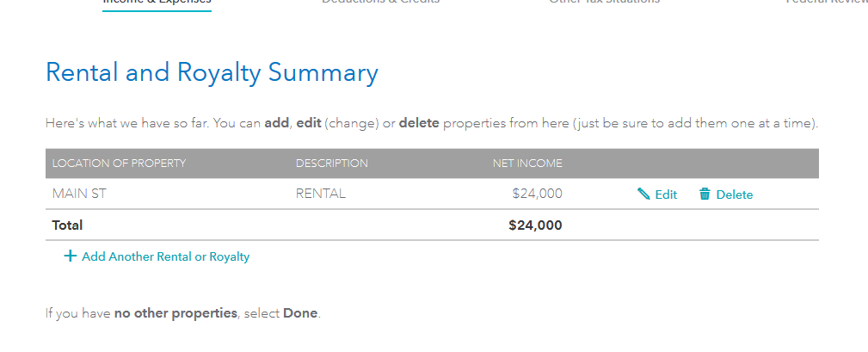The width and height of the screenshot is (868, 352).
Task: Click the Rental and Royalty Summary heading
Action: point(212,74)
